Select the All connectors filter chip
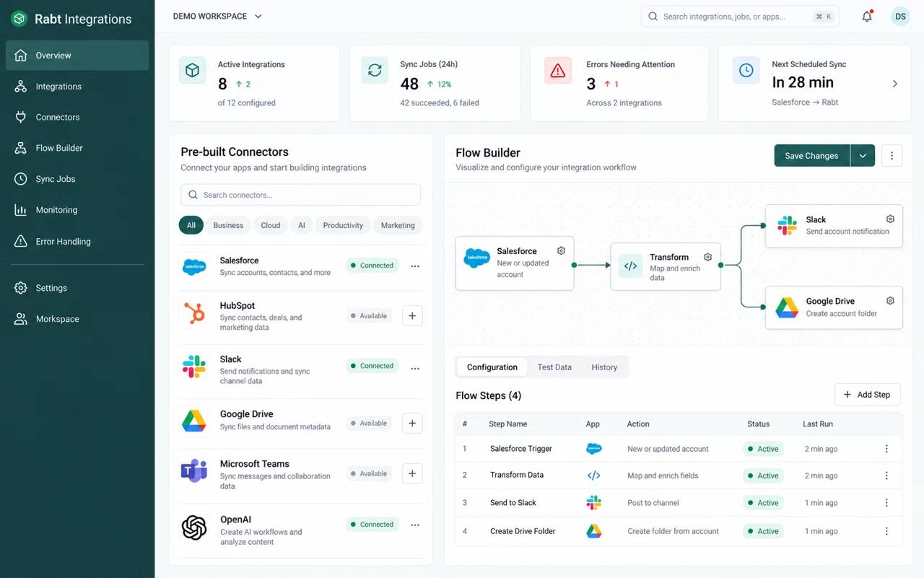This screenshot has width=924, height=578. click(x=191, y=225)
